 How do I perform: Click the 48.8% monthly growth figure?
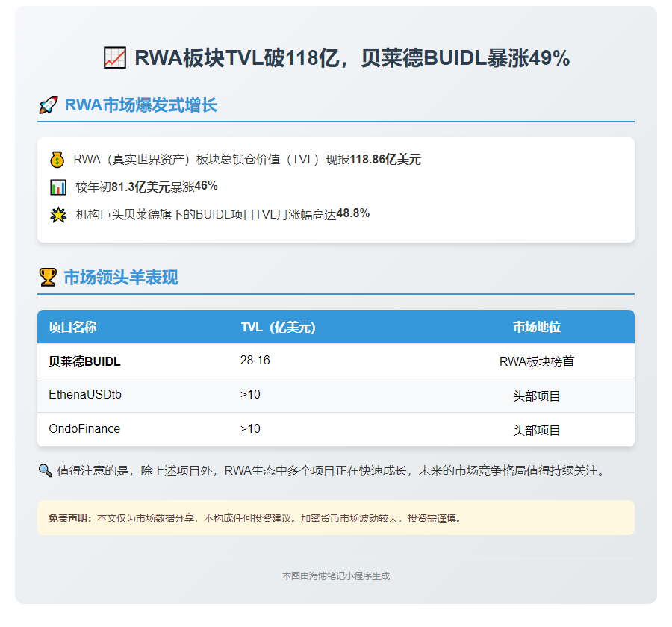[353, 213]
